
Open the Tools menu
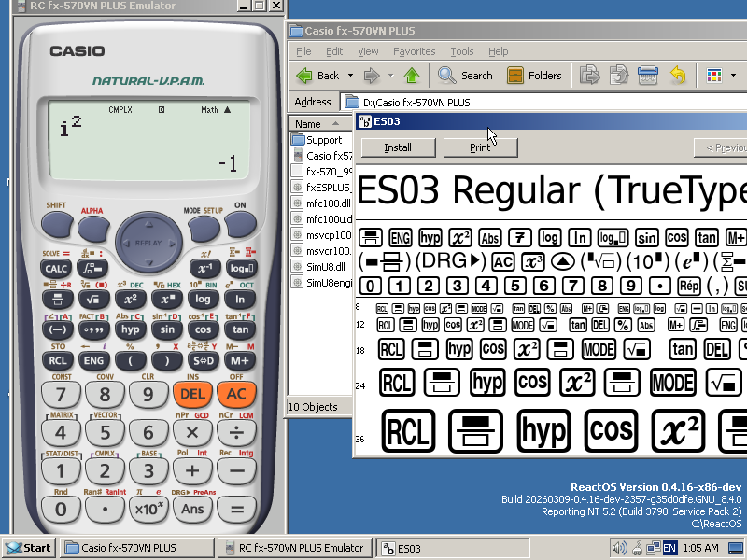pyautogui.click(x=462, y=51)
